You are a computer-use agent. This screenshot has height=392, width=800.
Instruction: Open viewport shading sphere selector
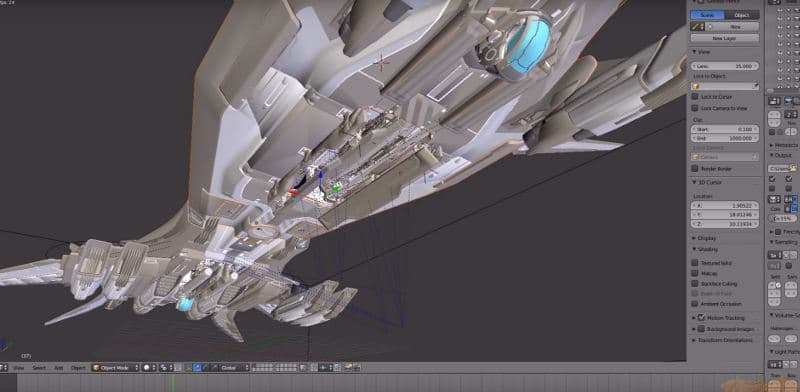[x=149, y=368]
